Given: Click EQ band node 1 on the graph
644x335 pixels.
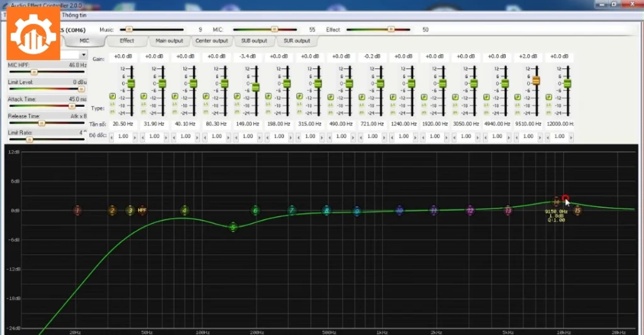Looking at the screenshot, I should 77,211.
